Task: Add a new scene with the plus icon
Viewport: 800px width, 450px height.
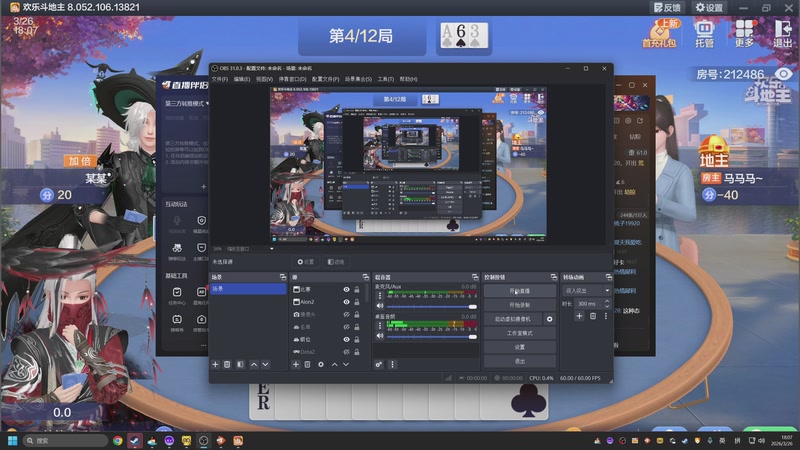Action: click(x=215, y=364)
